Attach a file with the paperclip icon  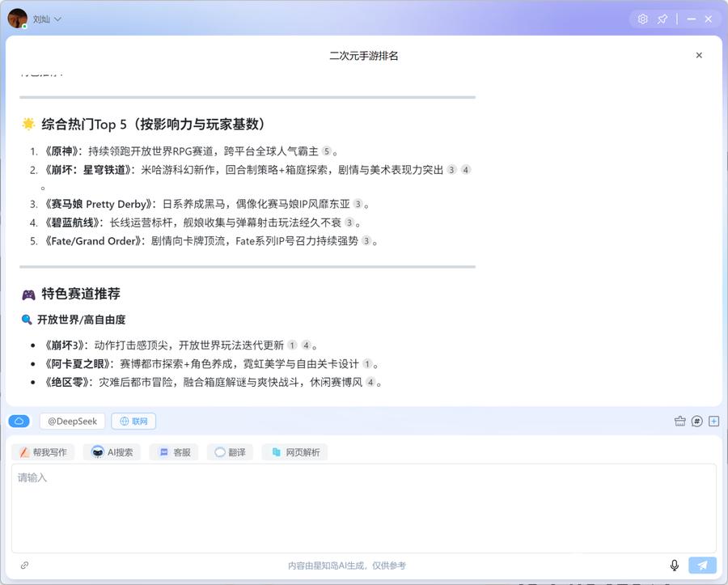23,565
